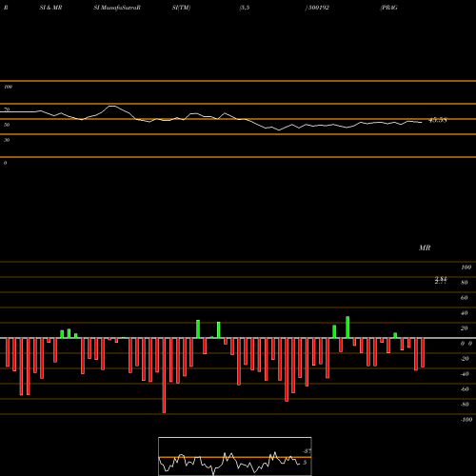Click the 20 label on the MR axis
476x476 pixels.
tap(465, 328)
